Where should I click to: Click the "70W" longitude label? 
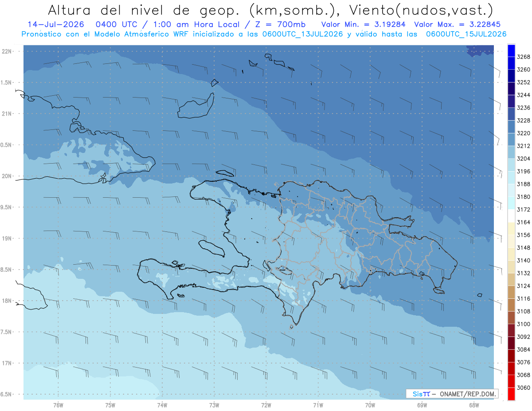tap(370, 405)
